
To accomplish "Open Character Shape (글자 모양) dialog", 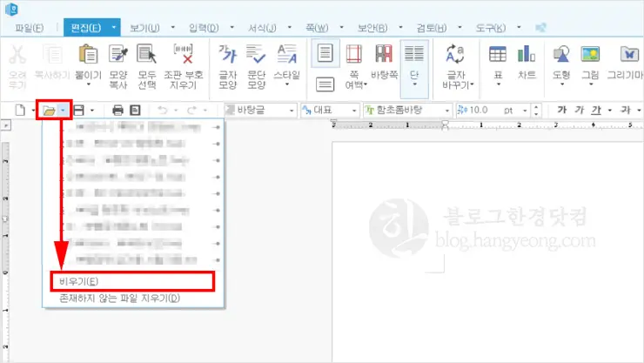I will tap(227, 54).
